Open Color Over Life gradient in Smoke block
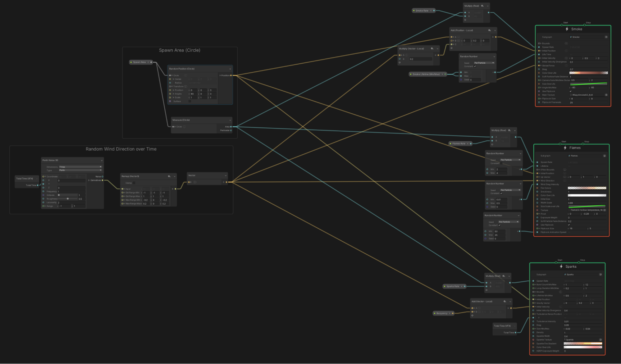The height and width of the screenshot is (364, 621). (x=588, y=73)
